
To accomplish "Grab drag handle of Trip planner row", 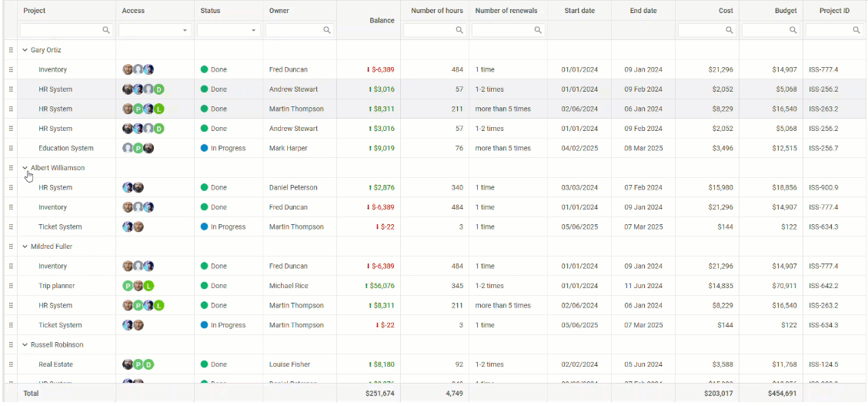I will 11,286.
